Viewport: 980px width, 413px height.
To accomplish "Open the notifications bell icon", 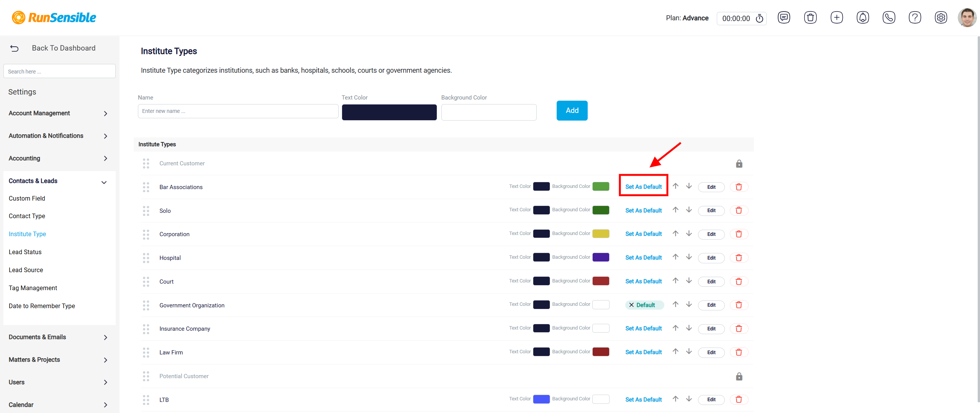I will pos(863,18).
